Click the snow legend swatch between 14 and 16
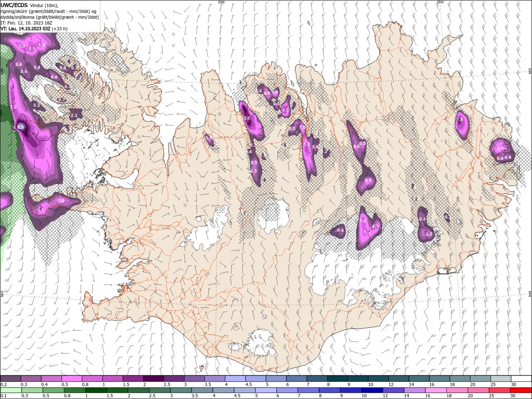 [419, 379]
